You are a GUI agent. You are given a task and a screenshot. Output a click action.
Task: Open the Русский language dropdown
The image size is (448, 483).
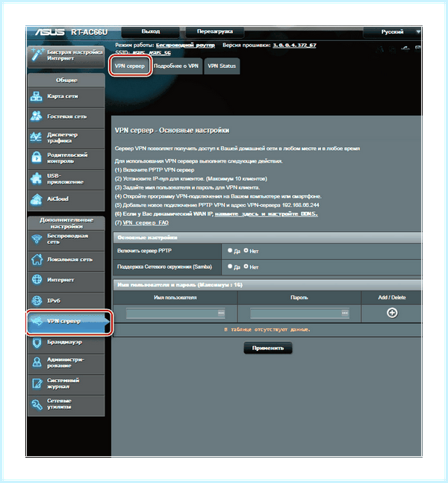pyautogui.click(x=393, y=32)
